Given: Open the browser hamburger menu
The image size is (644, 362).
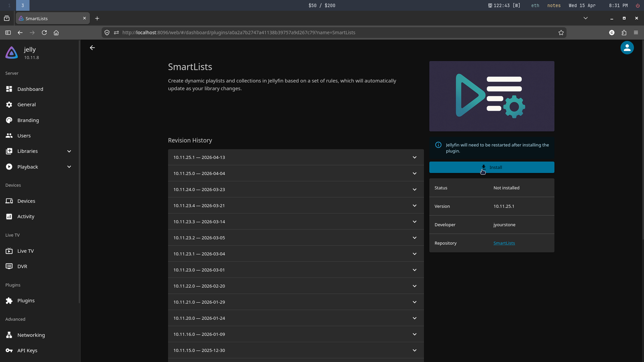Looking at the screenshot, I should point(636,33).
